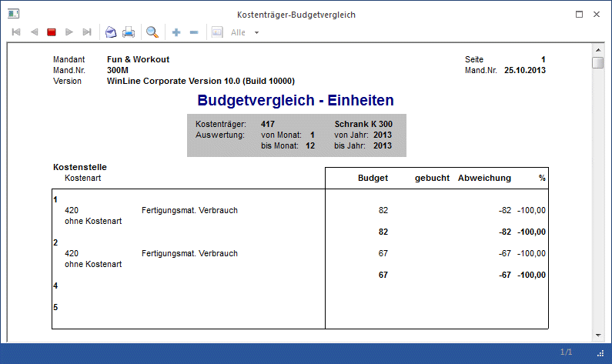This screenshot has width=612, height=364.
Task: Click the application icon in title bar
Action: point(13,14)
